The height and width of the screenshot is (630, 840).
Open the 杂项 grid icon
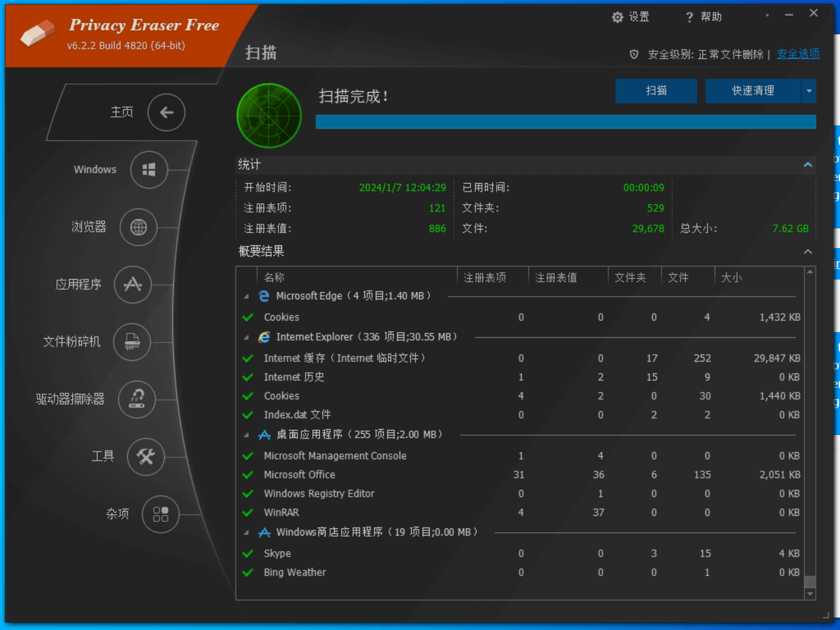pos(160,514)
